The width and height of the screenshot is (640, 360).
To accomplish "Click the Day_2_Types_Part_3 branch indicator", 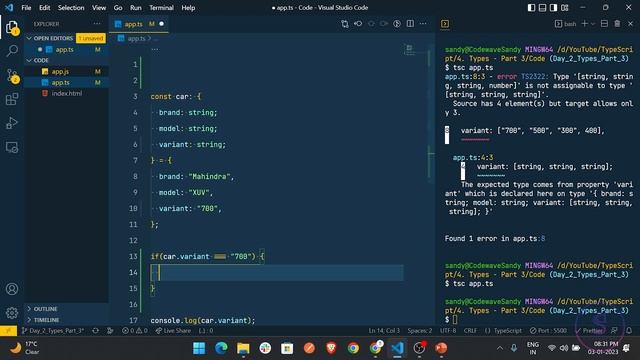I will [x=53, y=331].
